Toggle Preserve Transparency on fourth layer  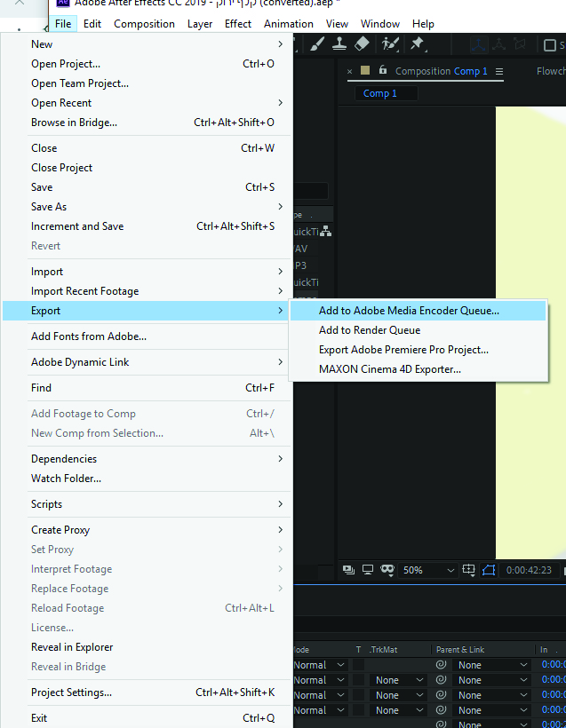(x=358, y=710)
